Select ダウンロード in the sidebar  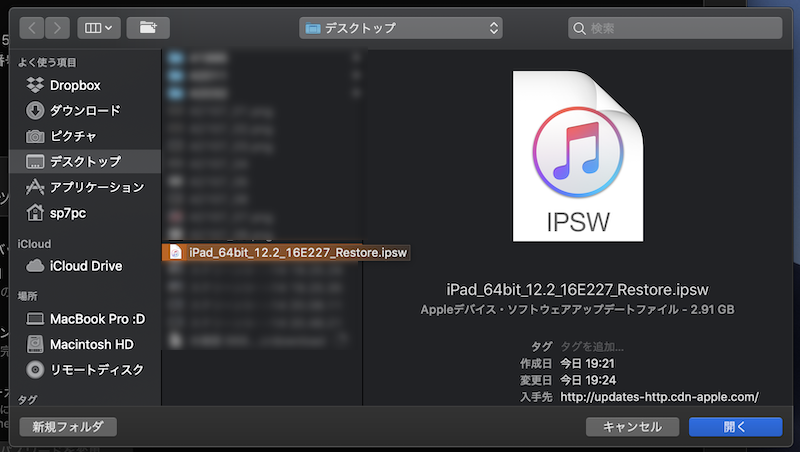coord(85,110)
